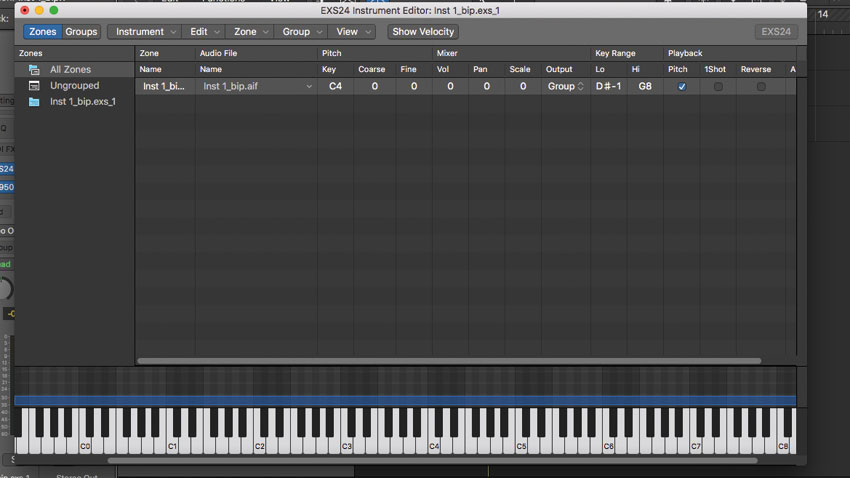Click the blue zone bar above keyboard
The height and width of the screenshot is (478, 850).
pyautogui.click(x=405, y=401)
